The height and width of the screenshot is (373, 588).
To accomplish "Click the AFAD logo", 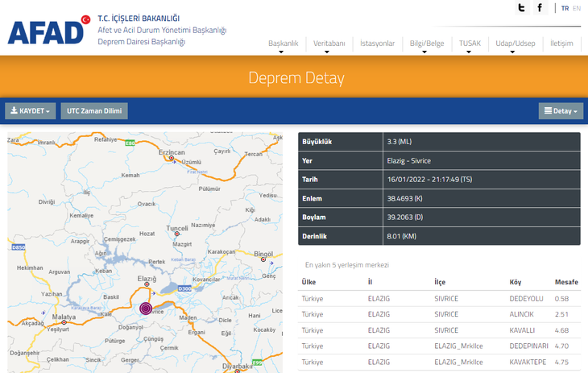I will [x=47, y=30].
